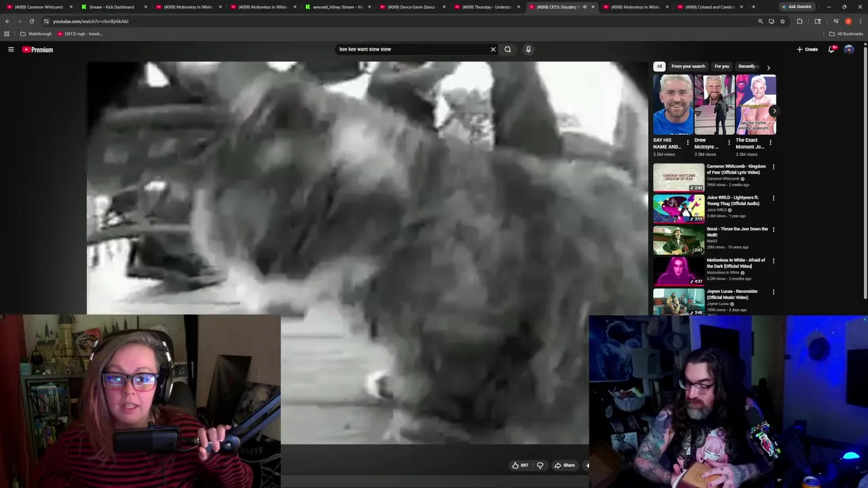868x488 pixels.
Task: Open options for Joyner Lucas Reconsider
Action: tap(773, 291)
